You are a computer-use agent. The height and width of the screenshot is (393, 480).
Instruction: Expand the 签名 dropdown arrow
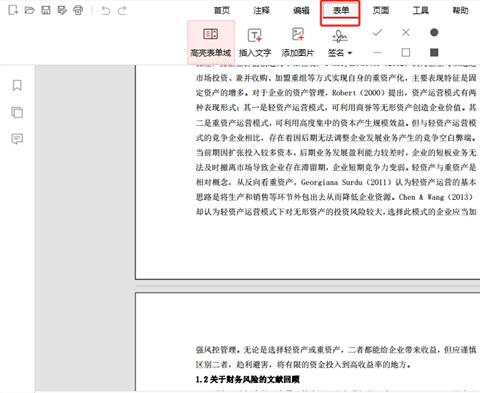coord(350,53)
